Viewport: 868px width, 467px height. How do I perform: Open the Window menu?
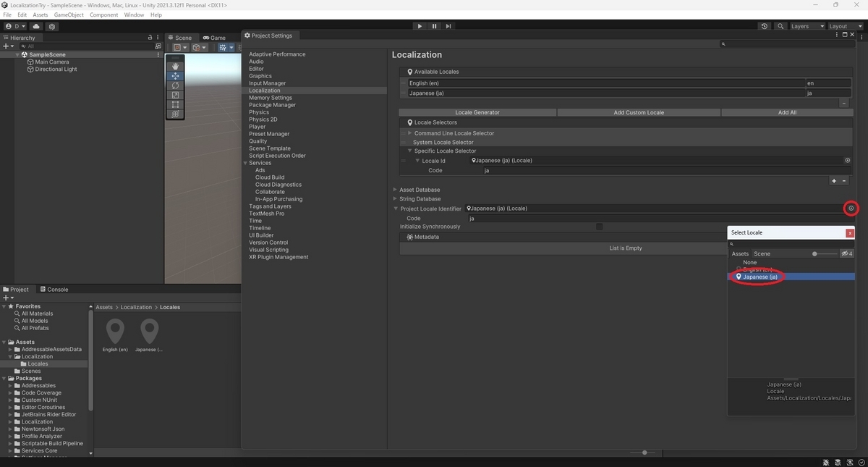click(x=134, y=14)
